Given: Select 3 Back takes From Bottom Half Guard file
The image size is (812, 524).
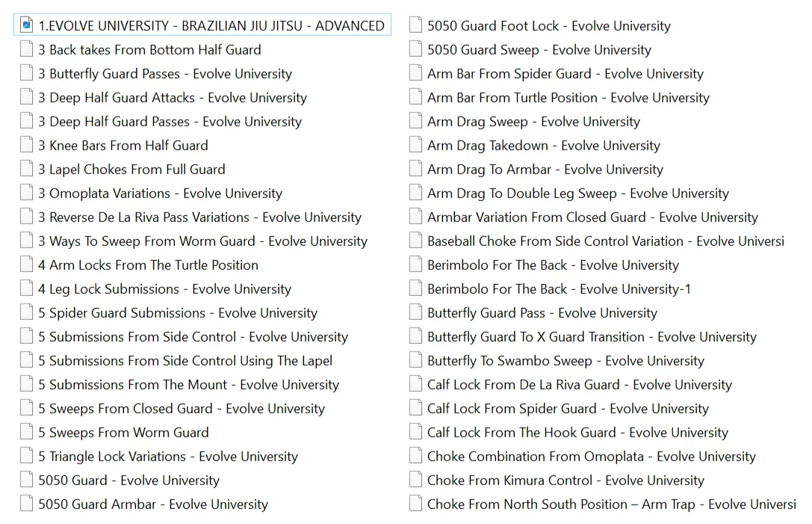Looking at the screenshot, I should 149,50.
